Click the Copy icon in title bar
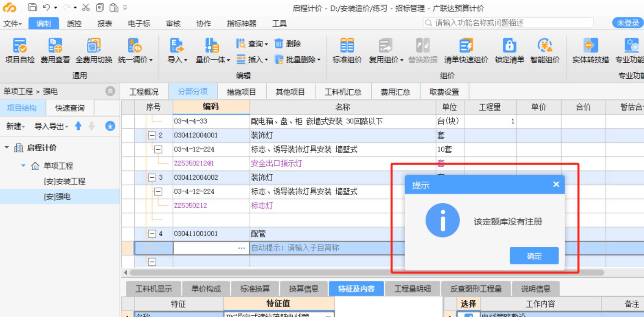644x317 pixels. click(100, 7)
